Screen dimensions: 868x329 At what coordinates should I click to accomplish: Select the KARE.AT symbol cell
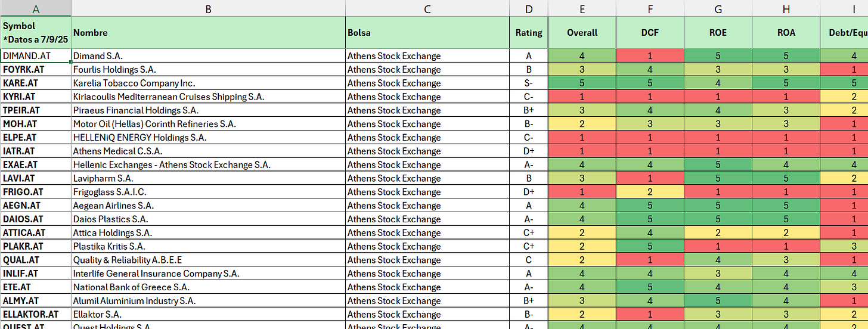(x=36, y=83)
